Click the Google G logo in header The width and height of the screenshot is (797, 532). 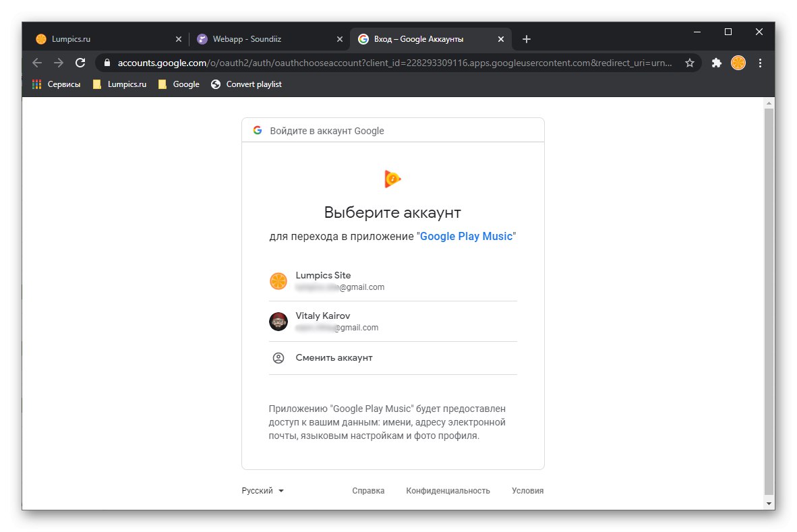click(258, 131)
